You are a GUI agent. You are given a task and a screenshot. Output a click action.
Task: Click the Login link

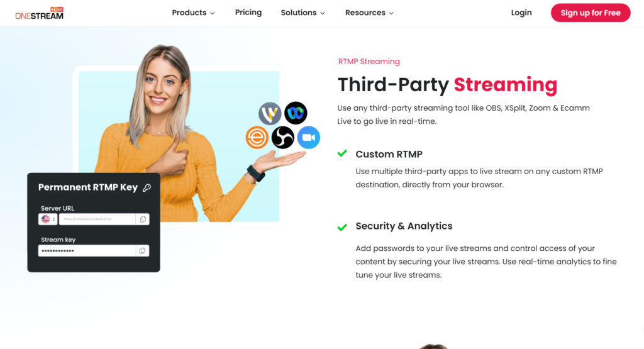click(x=521, y=13)
